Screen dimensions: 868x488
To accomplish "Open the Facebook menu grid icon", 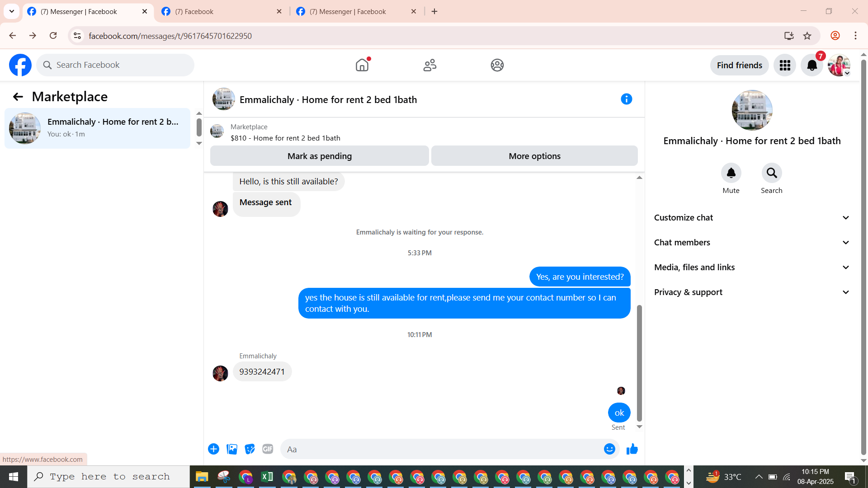I will (785, 66).
